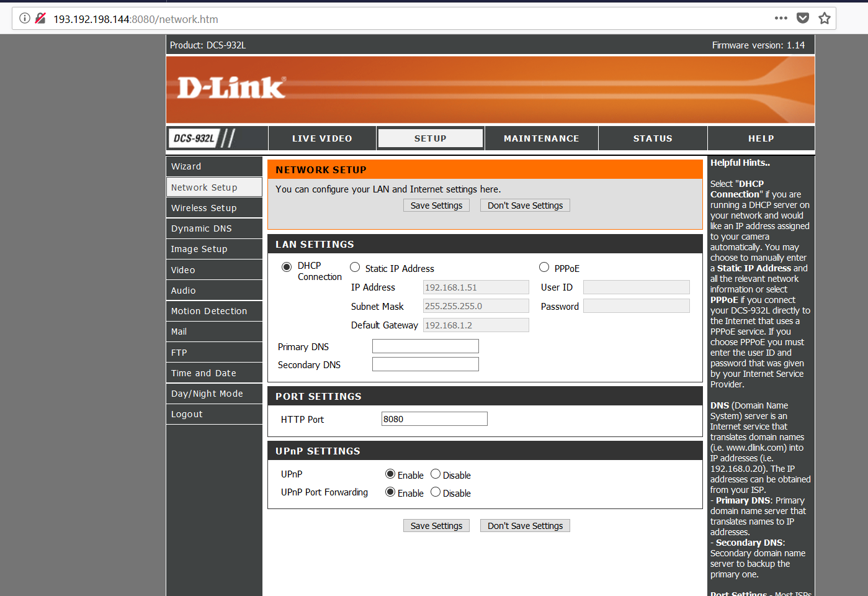Viewport: 868px width, 596px height.
Task: Click the Product: DCS-932L text
Action: (208, 45)
